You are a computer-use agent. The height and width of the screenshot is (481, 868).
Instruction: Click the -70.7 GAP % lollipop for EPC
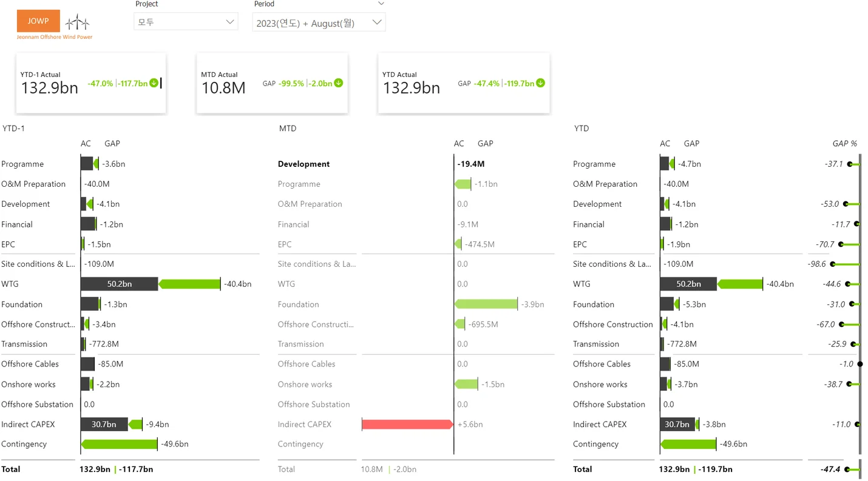point(851,244)
